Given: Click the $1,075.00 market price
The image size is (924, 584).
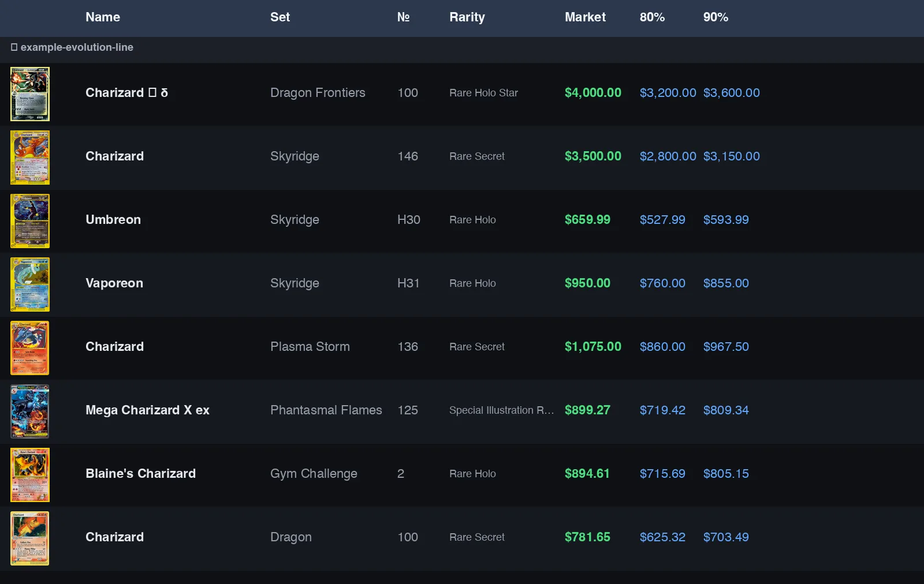Looking at the screenshot, I should point(593,347).
